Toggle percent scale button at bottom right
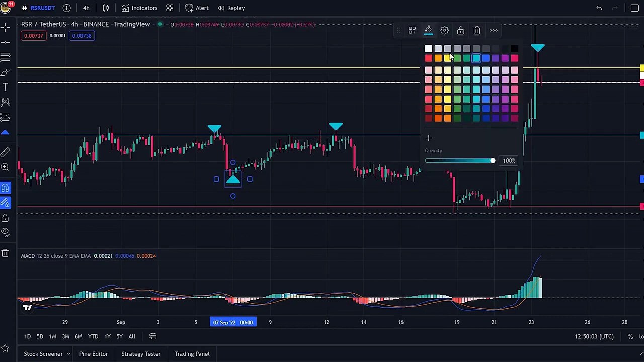 point(630,336)
